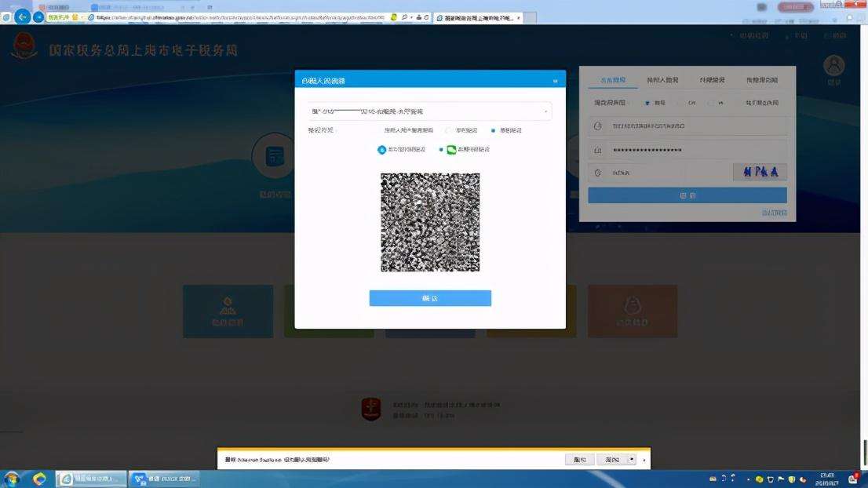Open the Windows Start button
The height and width of the screenshot is (488, 868).
pyautogui.click(x=11, y=479)
